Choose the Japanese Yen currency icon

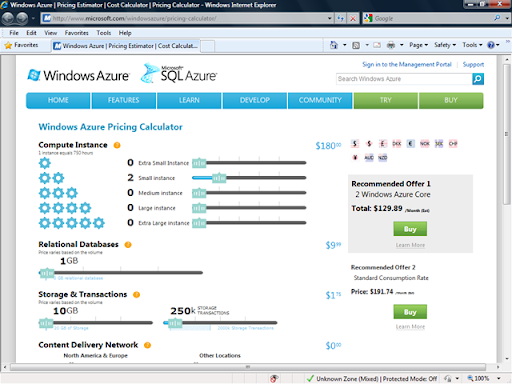click(x=355, y=157)
